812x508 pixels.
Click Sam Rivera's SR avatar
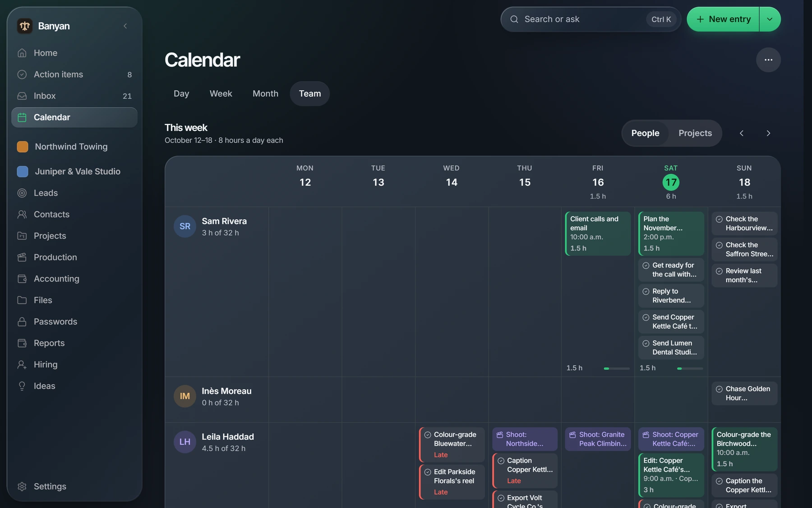click(185, 226)
